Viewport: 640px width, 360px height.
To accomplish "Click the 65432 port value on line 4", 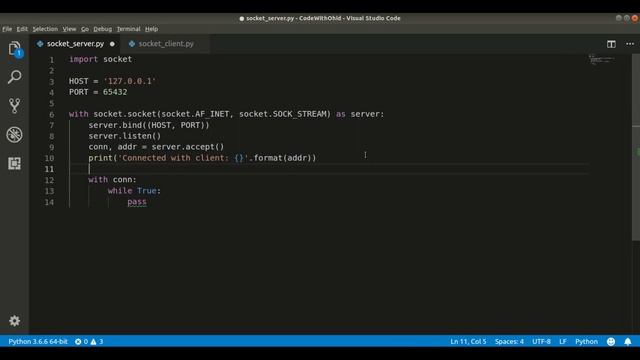I will point(115,92).
